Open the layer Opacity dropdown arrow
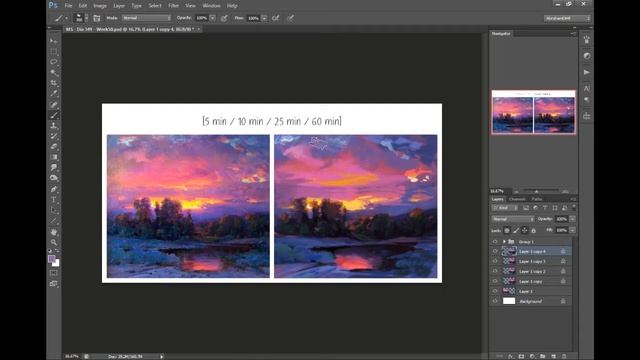This screenshot has height=360, width=640. click(572, 219)
